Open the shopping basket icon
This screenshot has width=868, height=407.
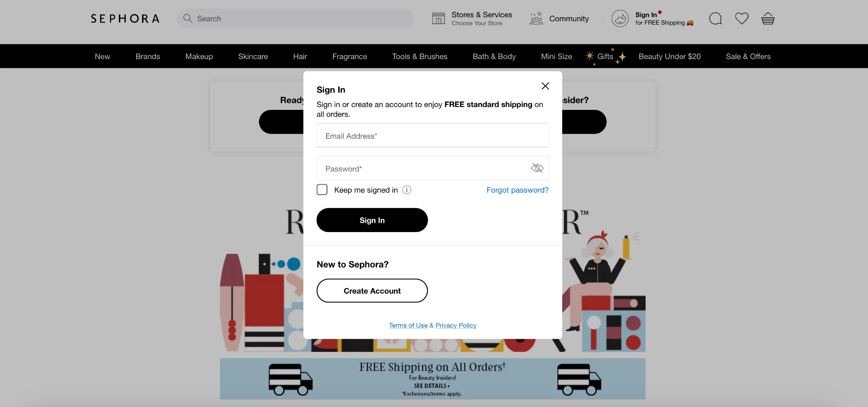(768, 19)
